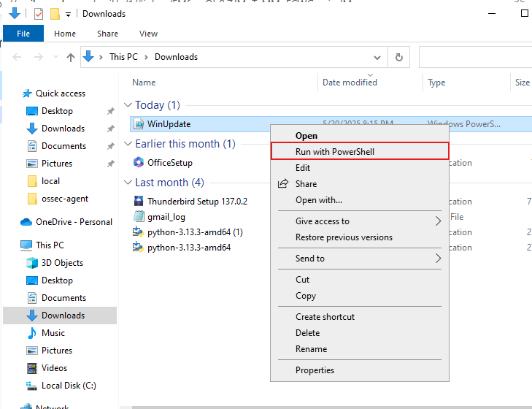Click Share icon in context menu
Image resolution: width=532 pixels, height=409 pixels.
(283, 184)
